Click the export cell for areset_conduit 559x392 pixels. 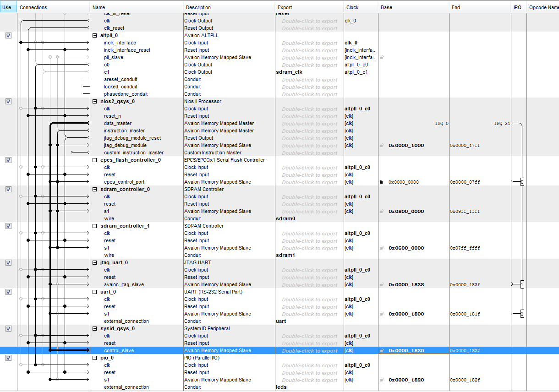point(309,80)
